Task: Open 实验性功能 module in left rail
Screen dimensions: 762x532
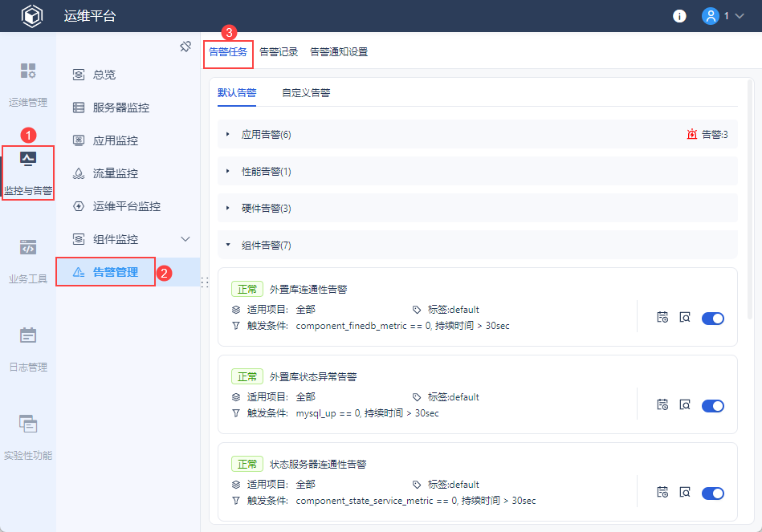Action: click(x=27, y=438)
